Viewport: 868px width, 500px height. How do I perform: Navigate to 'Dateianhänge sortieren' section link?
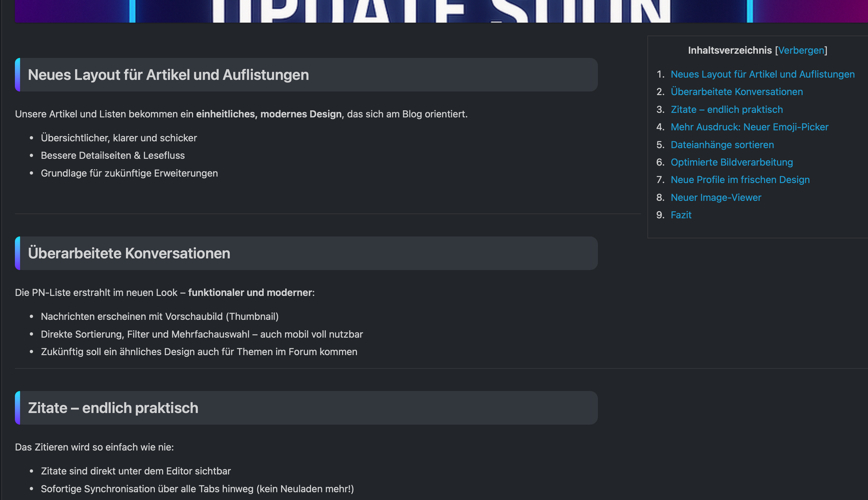click(722, 145)
